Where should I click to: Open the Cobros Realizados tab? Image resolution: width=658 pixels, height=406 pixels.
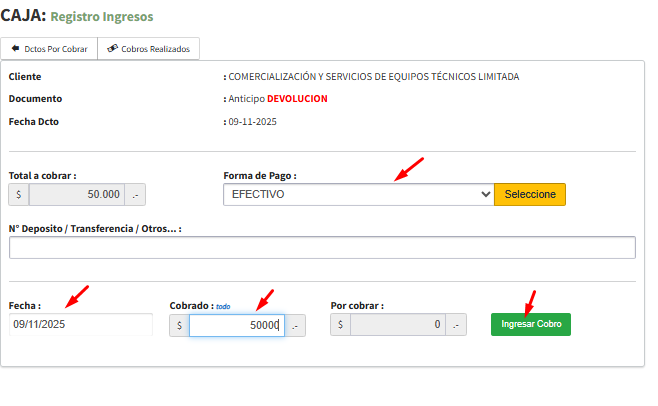[149, 48]
